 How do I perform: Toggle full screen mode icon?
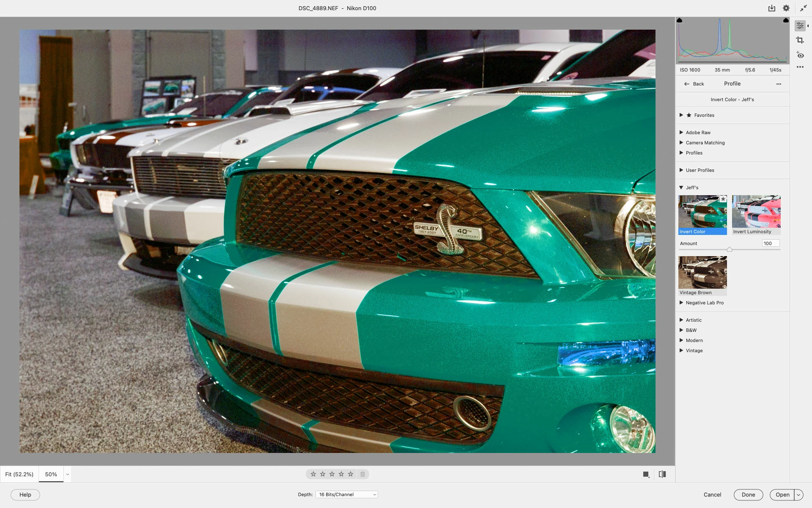pos(803,8)
